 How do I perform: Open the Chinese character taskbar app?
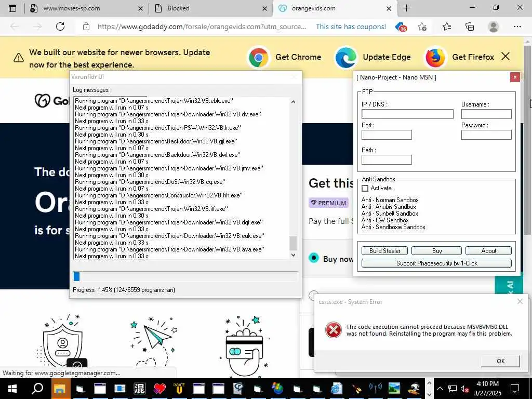(139, 389)
